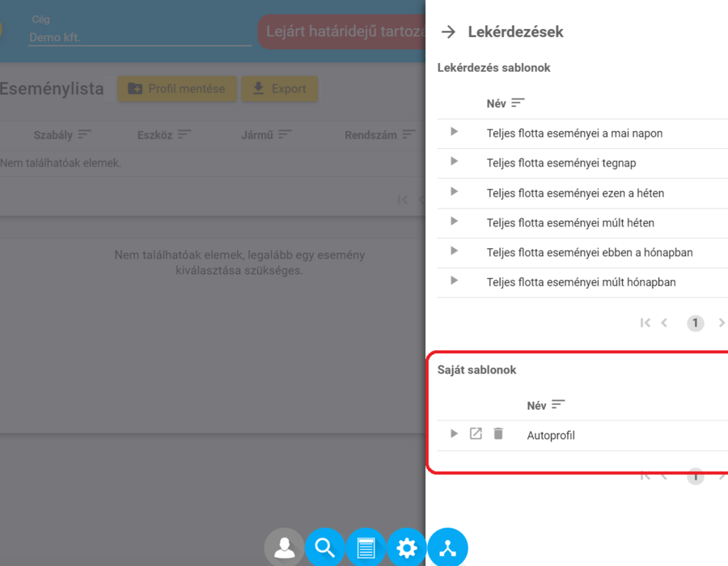Select the Autoprofil template name
The height and width of the screenshot is (566, 728).
551,436
